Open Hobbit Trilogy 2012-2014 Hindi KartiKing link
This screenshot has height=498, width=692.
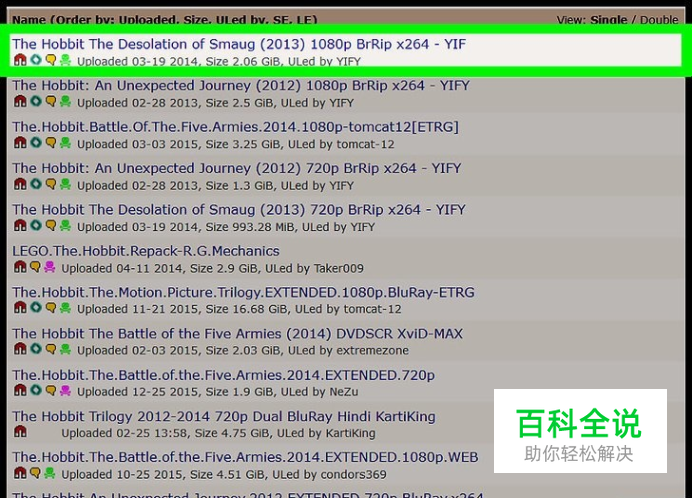click(224, 416)
